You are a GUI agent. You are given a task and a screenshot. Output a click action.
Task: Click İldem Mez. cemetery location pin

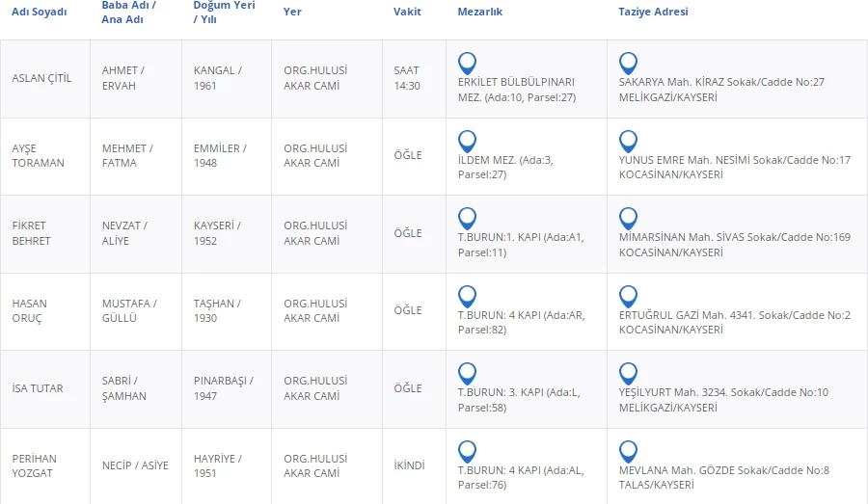point(467,141)
